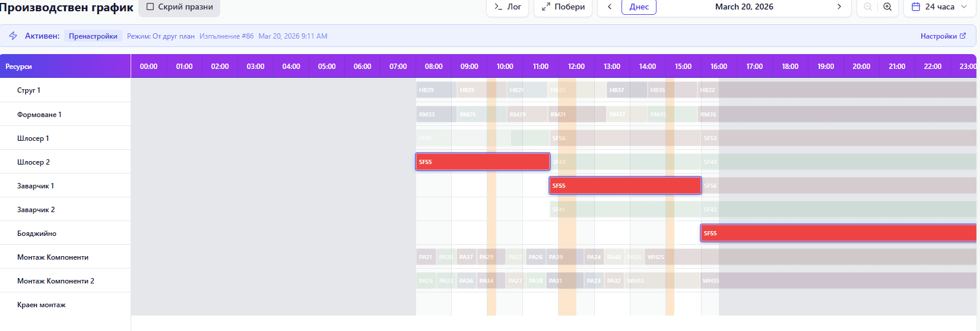Select the red SF55 task on Шлосер 2
The height and width of the screenshot is (331, 980).
click(x=483, y=162)
